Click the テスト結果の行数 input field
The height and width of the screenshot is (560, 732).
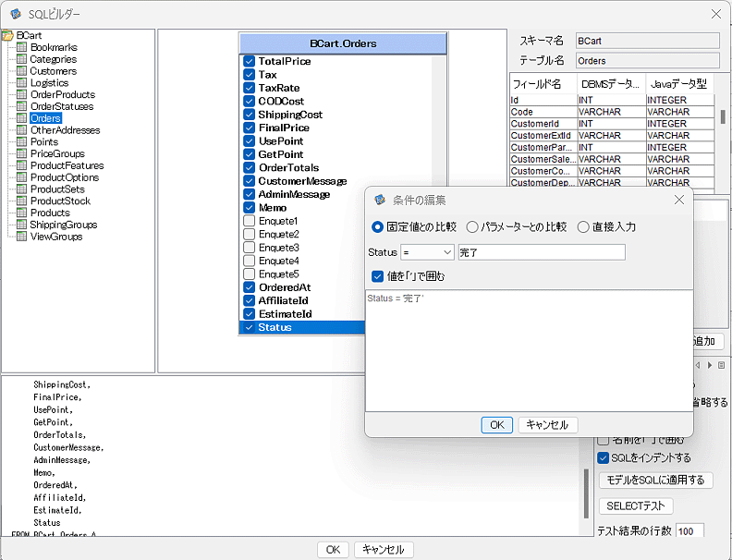(x=689, y=531)
